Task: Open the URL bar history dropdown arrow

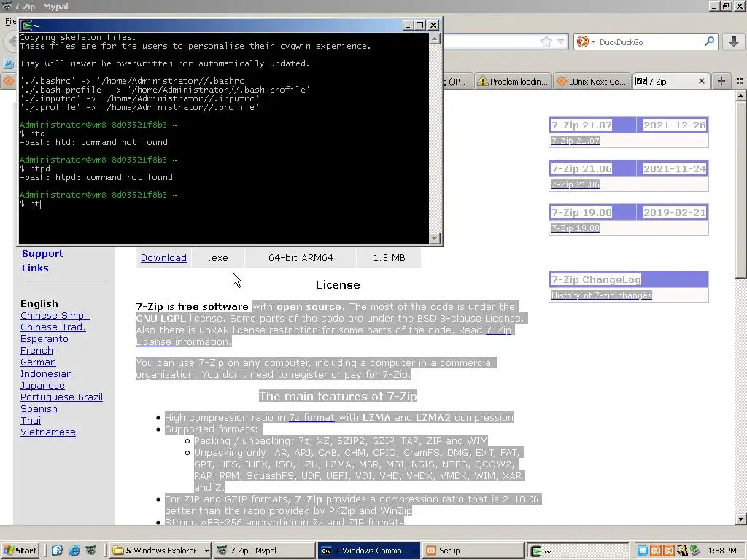Action: point(561,42)
